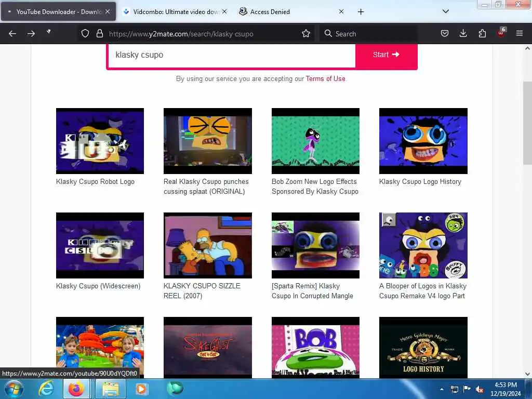This screenshot has height=399, width=532.
Task: Open the Windows Start orb
Action: (13, 389)
